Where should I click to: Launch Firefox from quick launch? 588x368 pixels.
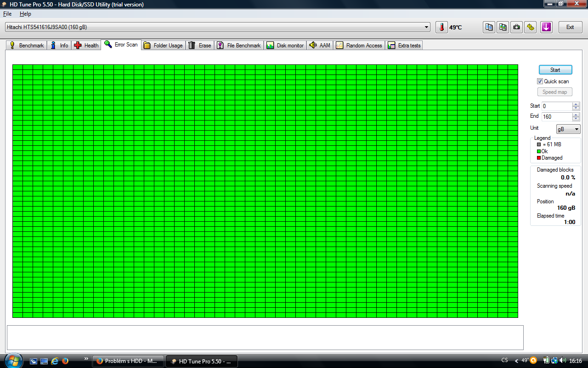pyautogui.click(x=65, y=361)
